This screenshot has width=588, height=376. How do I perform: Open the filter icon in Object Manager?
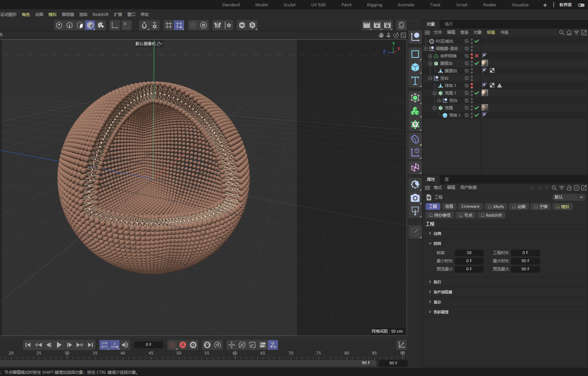point(577,33)
